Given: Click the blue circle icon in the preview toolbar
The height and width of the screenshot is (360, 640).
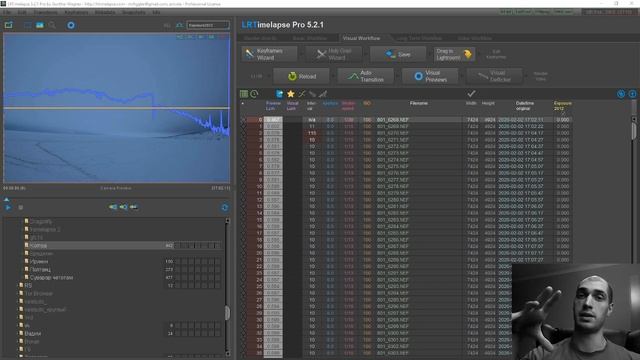Looking at the screenshot, I should (71, 25).
